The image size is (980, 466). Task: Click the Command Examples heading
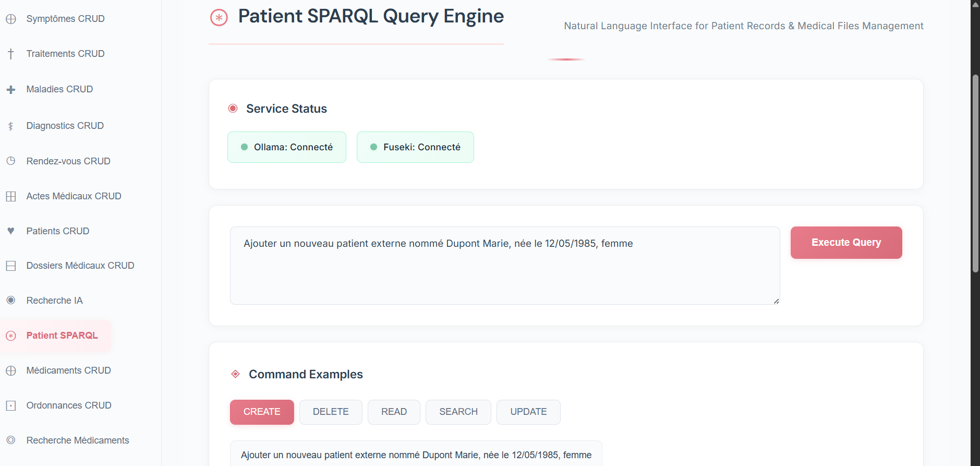[x=306, y=374]
